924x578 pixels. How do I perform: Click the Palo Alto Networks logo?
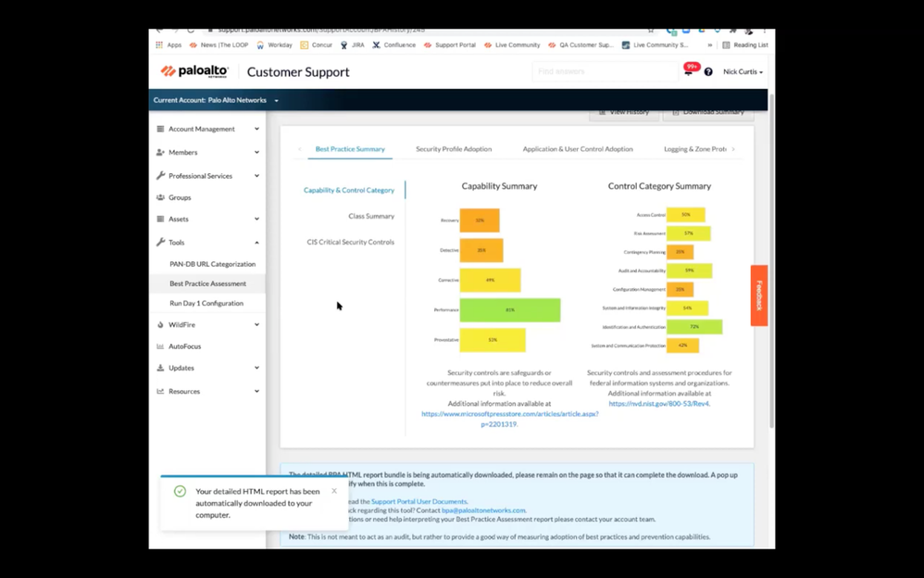point(194,71)
